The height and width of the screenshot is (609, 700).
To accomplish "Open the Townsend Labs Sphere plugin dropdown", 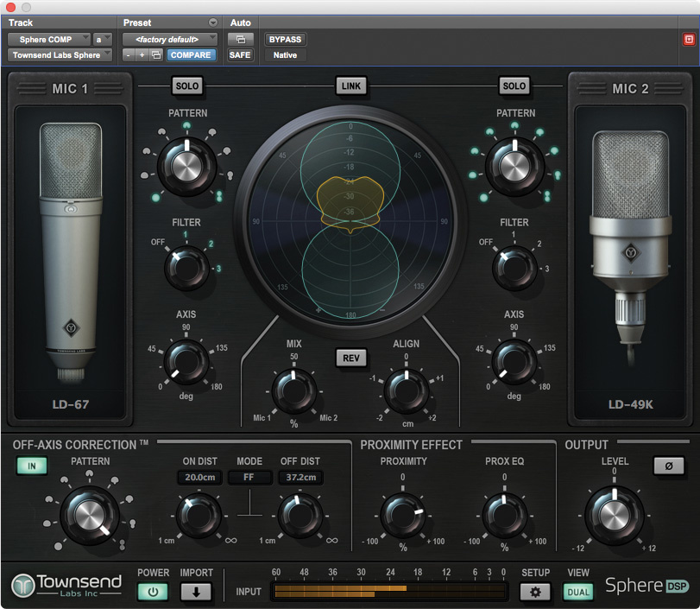I will coord(60,55).
